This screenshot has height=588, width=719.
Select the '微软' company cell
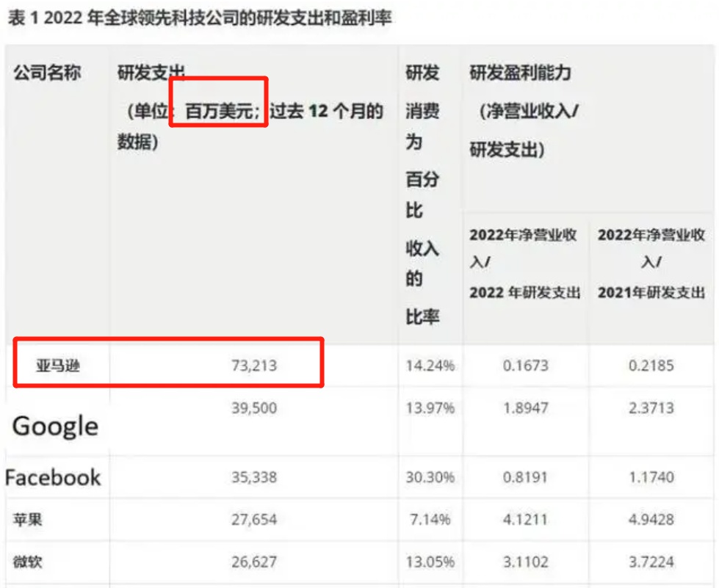[27, 562]
